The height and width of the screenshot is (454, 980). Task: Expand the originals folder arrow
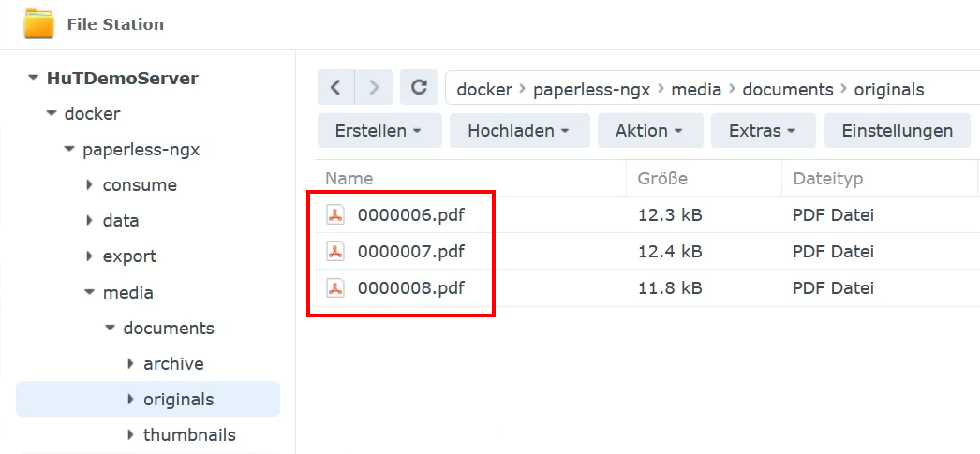(x=130, y=399)
